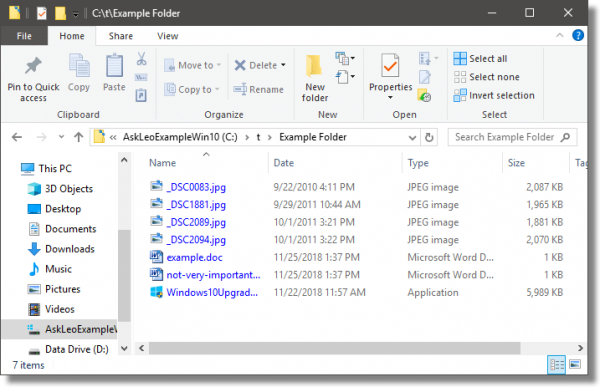Click the Copy button in Clipboard group

[79, 73]
